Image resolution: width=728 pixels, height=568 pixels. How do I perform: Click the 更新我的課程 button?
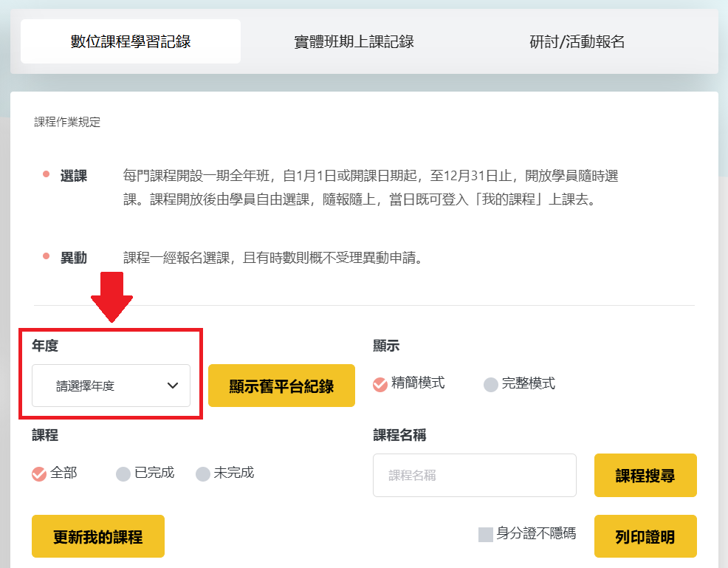pos(98,536)
